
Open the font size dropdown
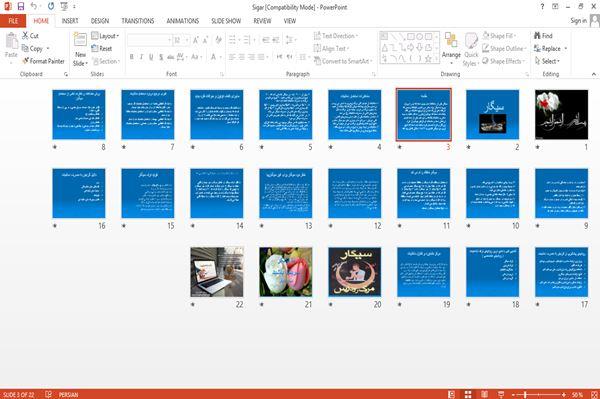click(x=187, y=40)
